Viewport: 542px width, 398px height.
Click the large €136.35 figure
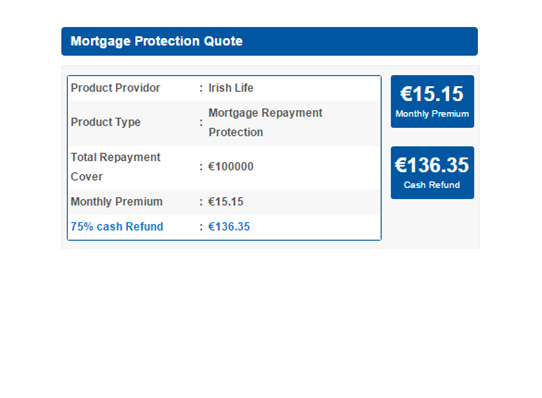(432, 165)
